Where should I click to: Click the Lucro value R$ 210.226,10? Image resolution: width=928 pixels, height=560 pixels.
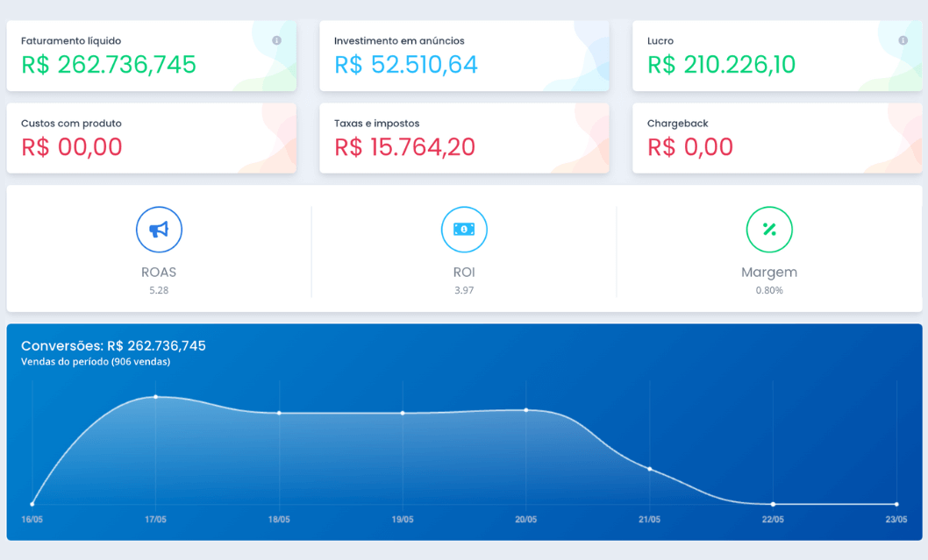pos(721,65)
